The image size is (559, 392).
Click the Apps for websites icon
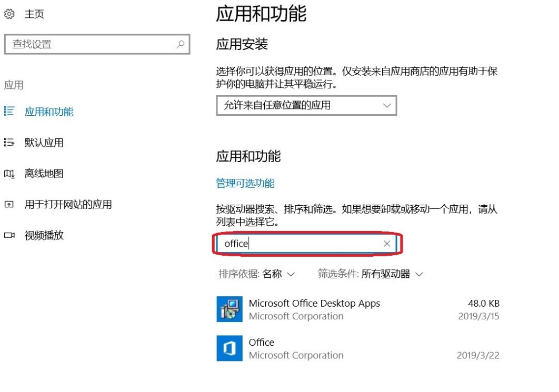[9, 204]
